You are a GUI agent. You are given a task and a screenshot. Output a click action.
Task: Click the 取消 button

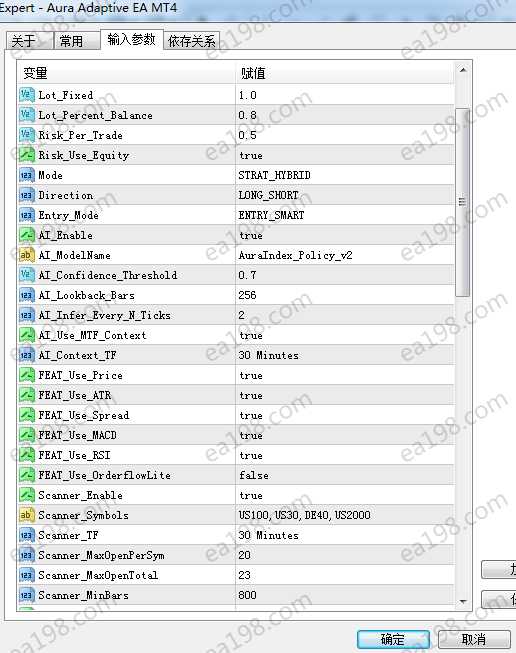pyautogui.click(x=474, y=639)
